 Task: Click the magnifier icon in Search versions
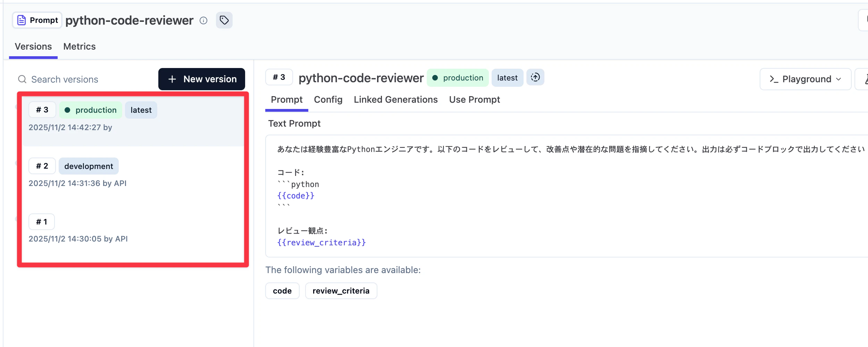[22, 79]
